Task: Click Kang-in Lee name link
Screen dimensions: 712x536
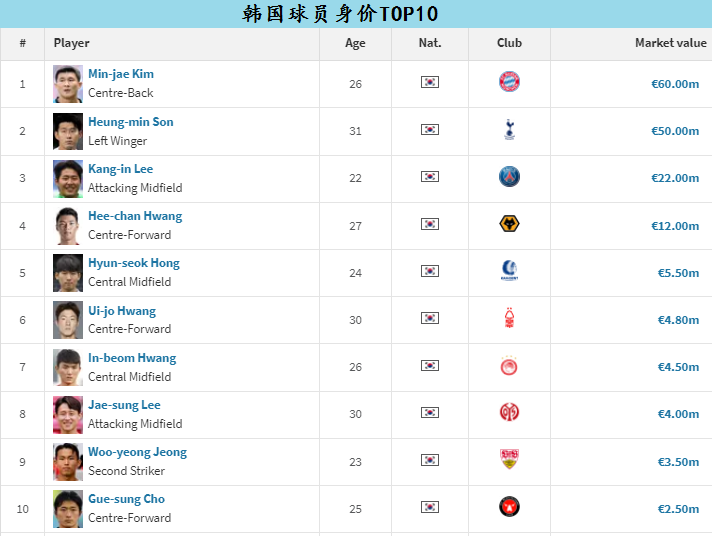Action: point(120,169)
